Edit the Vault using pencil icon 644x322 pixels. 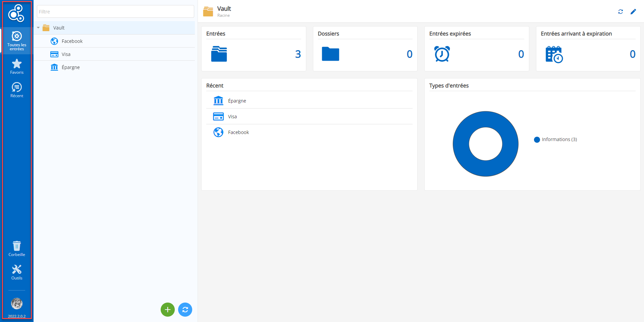(x=633, y=12)
